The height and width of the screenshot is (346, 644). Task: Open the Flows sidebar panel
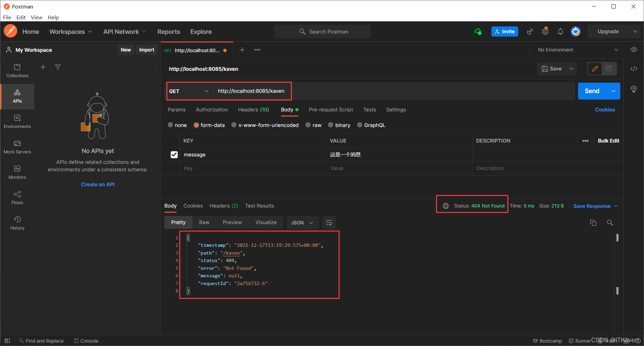coord(17,198)
